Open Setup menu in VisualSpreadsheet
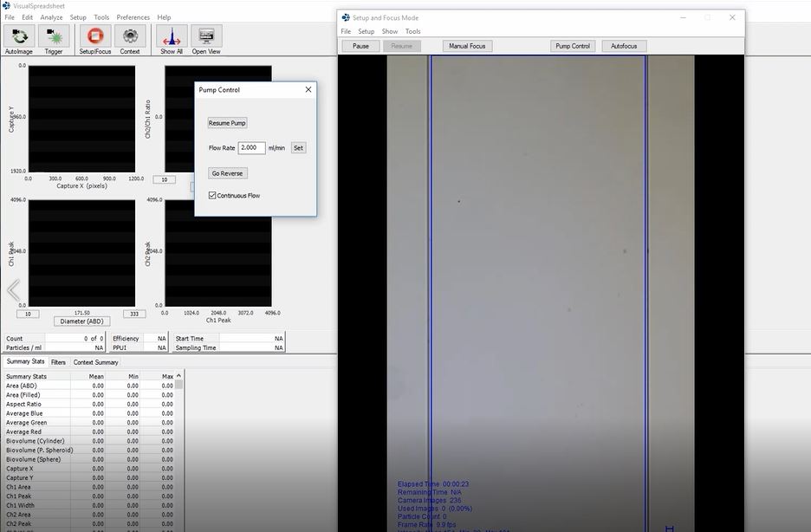Screen dimensions: 811x532 coord(78,17)
